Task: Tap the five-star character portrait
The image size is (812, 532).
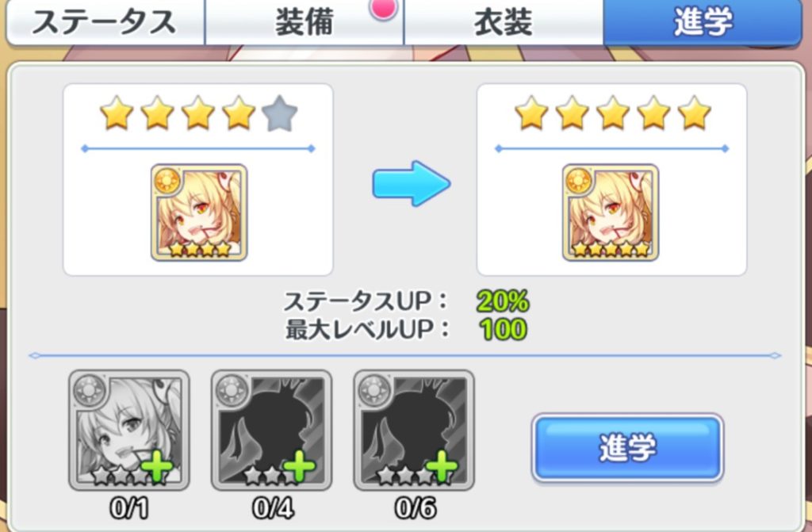Action: 611,212
